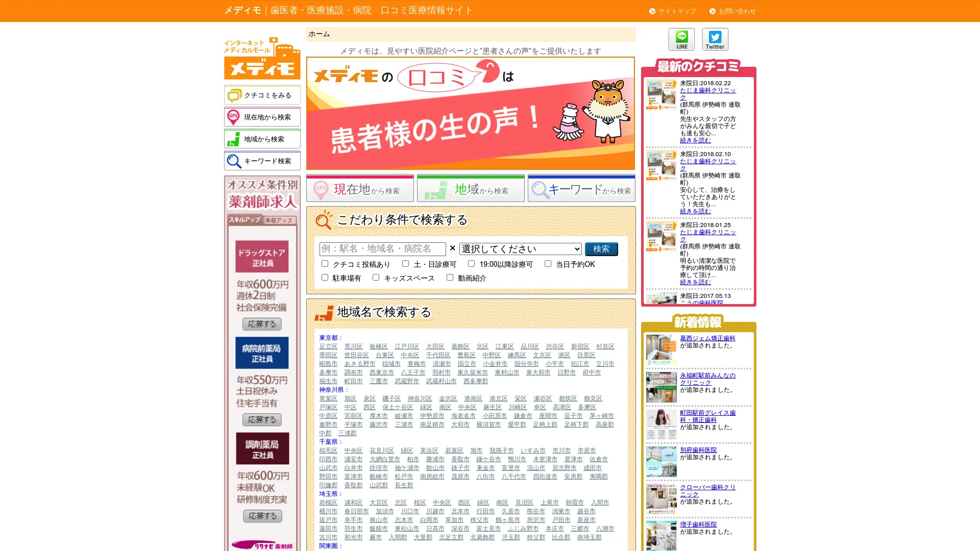
Task: Open the メディモ site logo
Action: pos(262,58)
